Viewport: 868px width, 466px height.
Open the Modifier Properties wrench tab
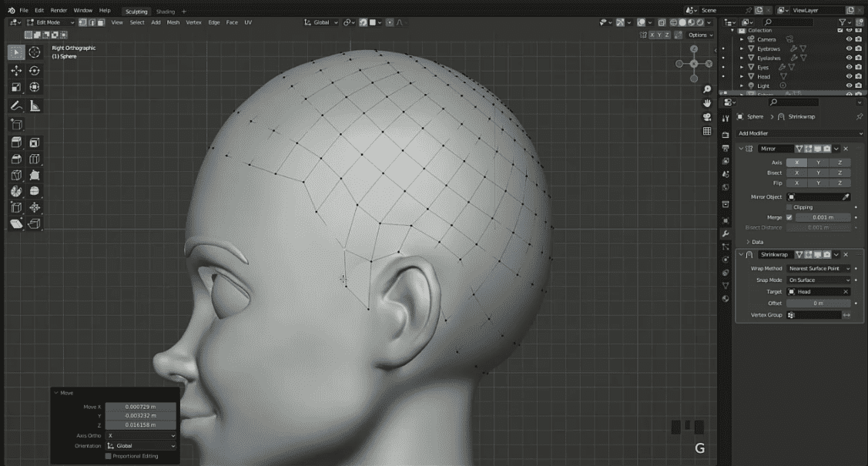[725, 233]
